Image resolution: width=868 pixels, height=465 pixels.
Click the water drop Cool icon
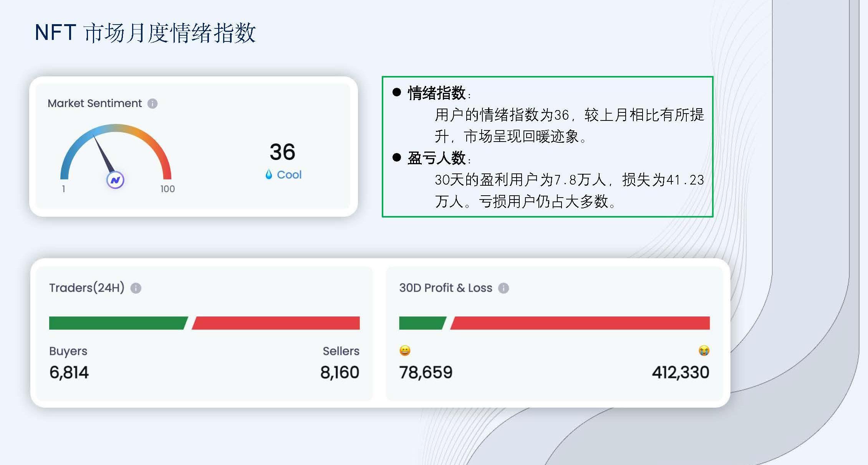[x=269, y=175]
